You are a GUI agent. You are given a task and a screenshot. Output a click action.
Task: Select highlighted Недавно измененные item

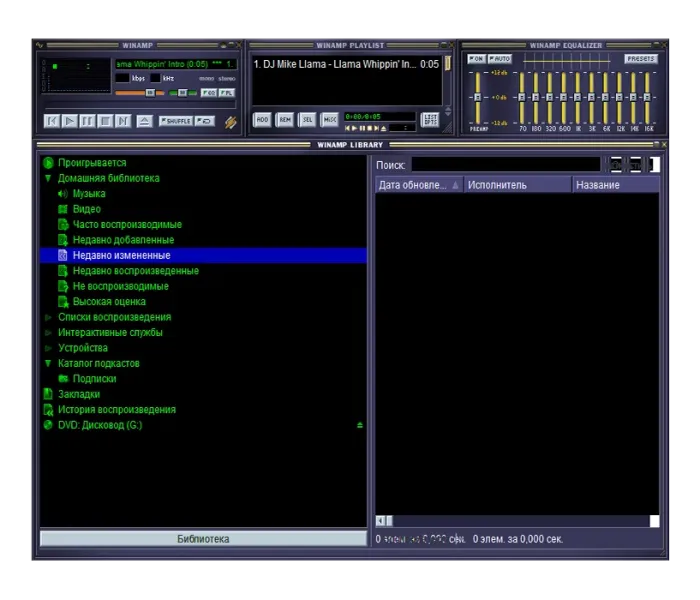point(203,255)
